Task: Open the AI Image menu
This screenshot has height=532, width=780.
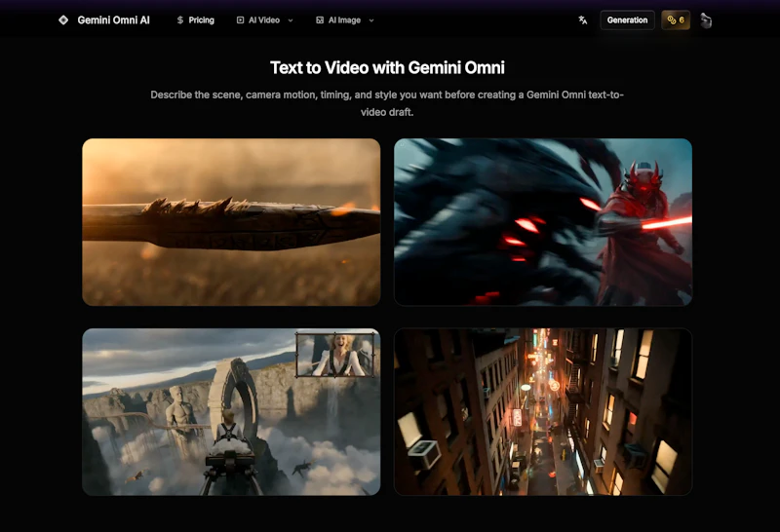Action: [345, 19]
